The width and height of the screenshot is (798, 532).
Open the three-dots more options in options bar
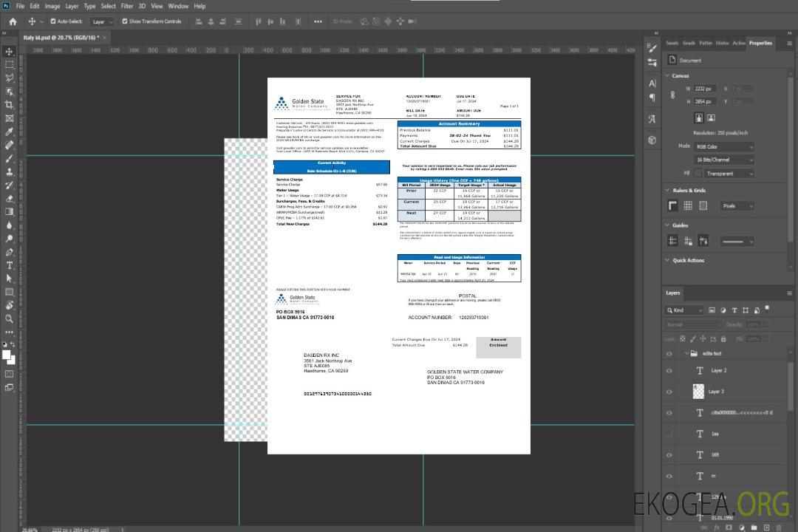point(318,21)
